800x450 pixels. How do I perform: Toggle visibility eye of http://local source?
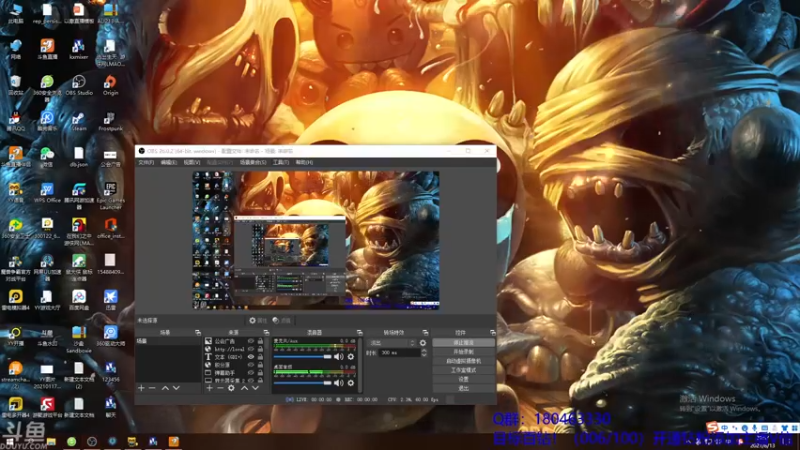[x=251, y=349]
